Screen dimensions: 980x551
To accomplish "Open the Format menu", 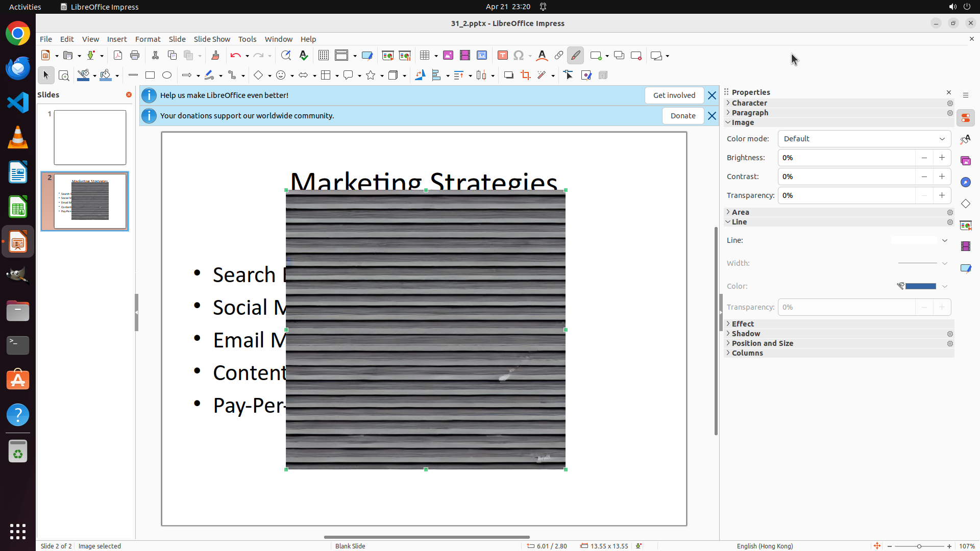I will [148, 39].
